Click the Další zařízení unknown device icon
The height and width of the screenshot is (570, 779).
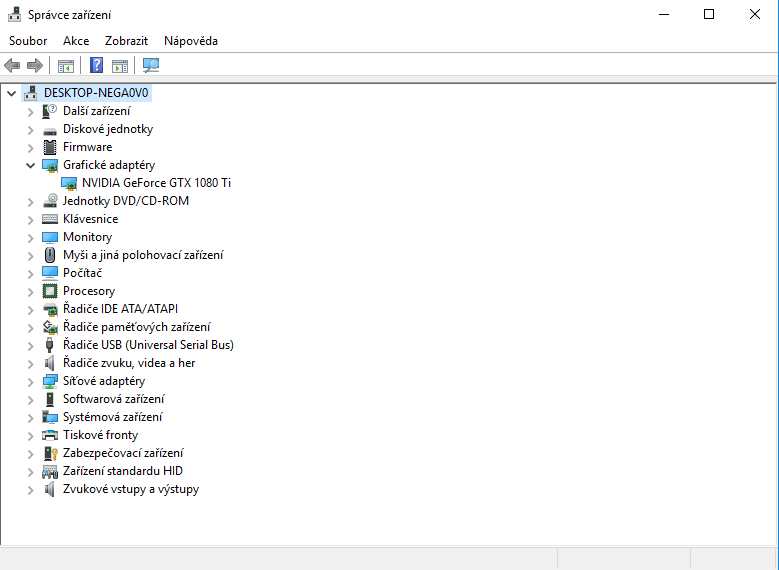pos(49,111)
